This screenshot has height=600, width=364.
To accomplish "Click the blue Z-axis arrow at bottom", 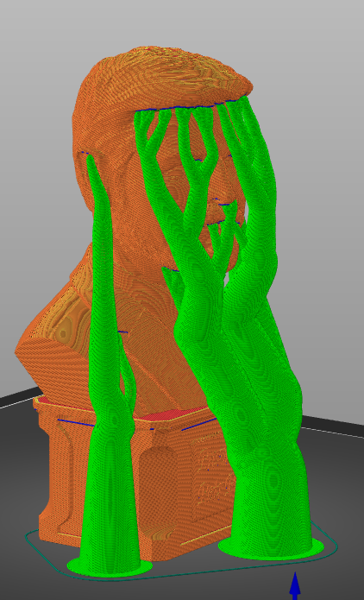I will click(294, 585).
